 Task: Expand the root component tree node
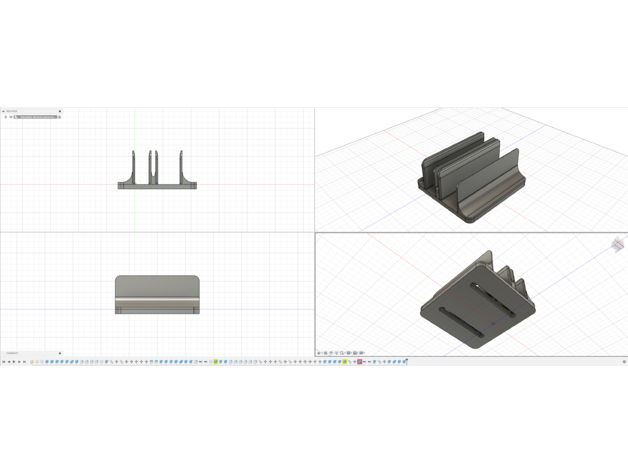click(x=4, y=117)
